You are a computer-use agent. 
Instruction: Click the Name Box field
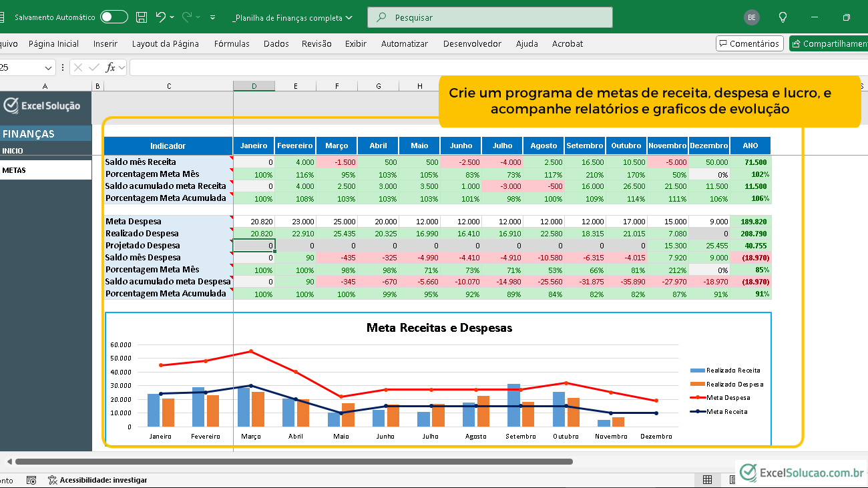click(x=21, y=67)
